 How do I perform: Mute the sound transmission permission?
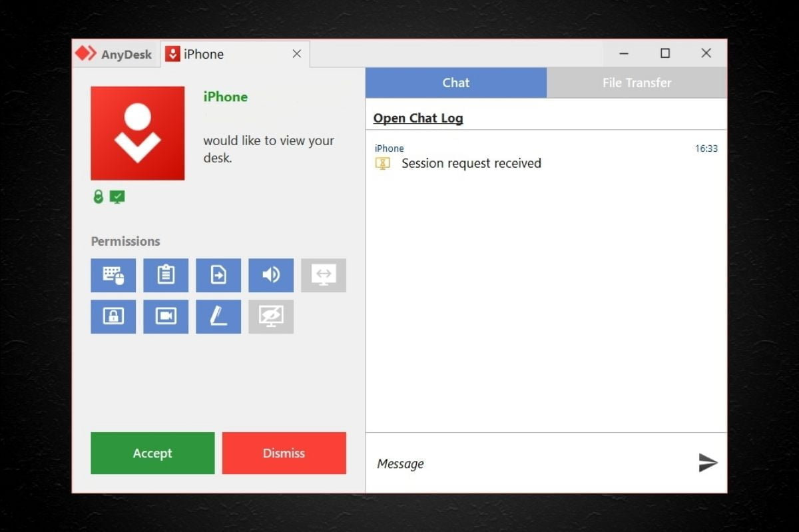point(271,275)
